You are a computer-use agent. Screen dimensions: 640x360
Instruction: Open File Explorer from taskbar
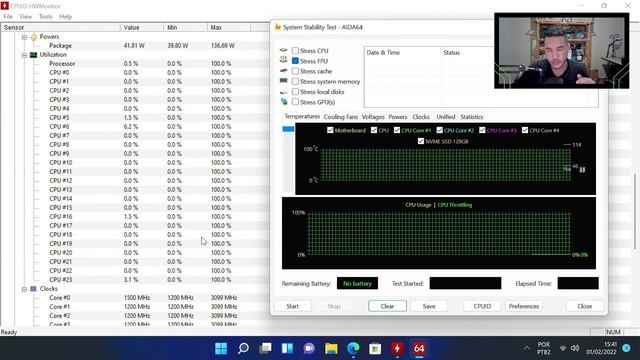(x=331, y=348)
